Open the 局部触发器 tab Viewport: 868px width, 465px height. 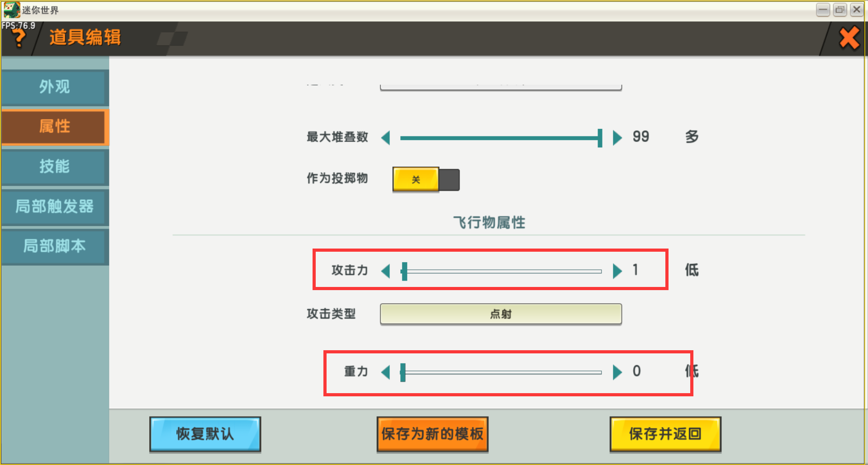pyautogui.click(x=55, y=207)
